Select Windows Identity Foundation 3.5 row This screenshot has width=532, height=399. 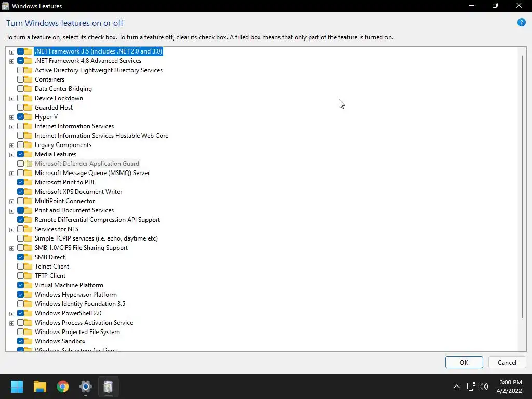click(x=79, y=304)
